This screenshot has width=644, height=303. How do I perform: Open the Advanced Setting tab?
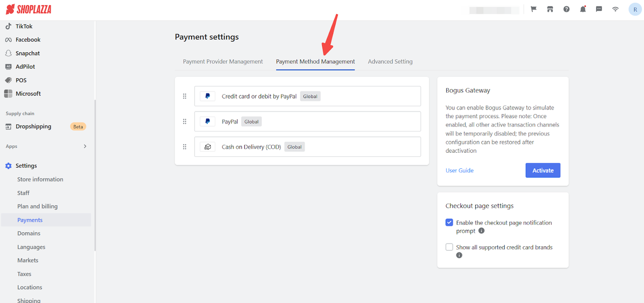pos(390,61)
